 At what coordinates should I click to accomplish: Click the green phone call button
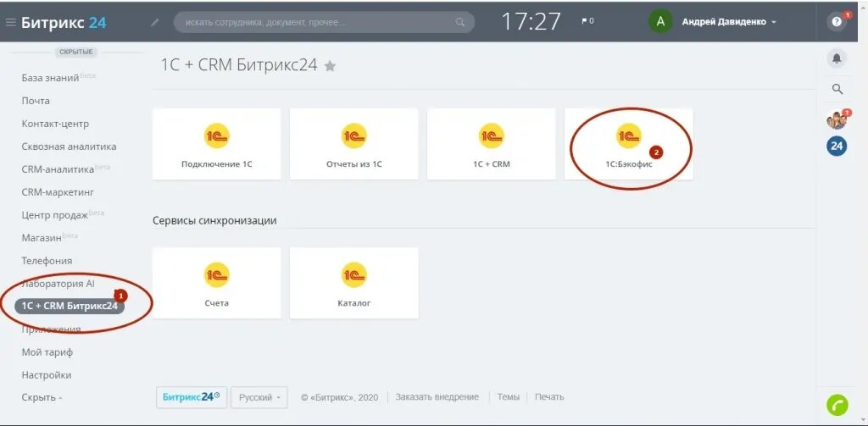[837, 406]
